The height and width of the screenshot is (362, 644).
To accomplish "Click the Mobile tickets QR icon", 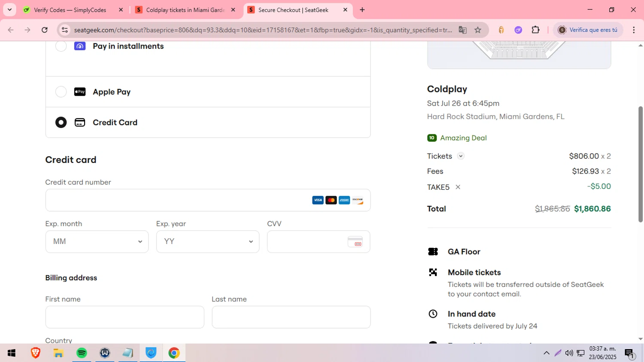I will pyautogui.click(x=433, y=272).
